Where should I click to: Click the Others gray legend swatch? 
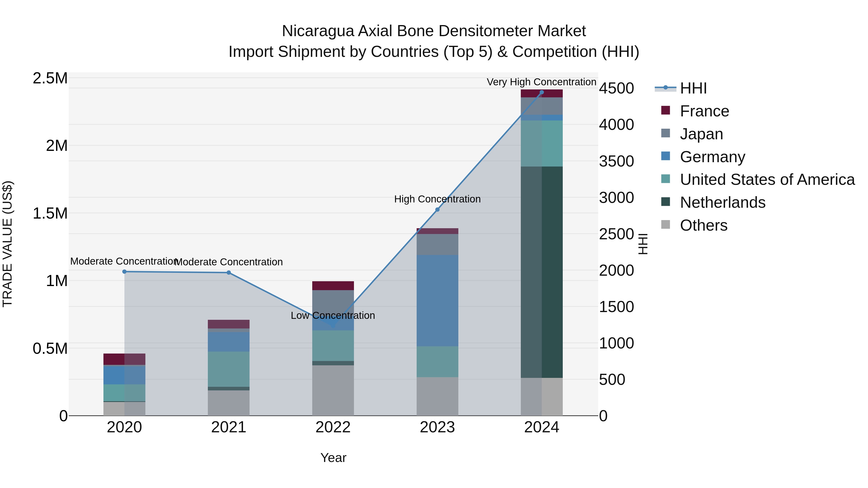pyautogui.click(x=665, y=224)
